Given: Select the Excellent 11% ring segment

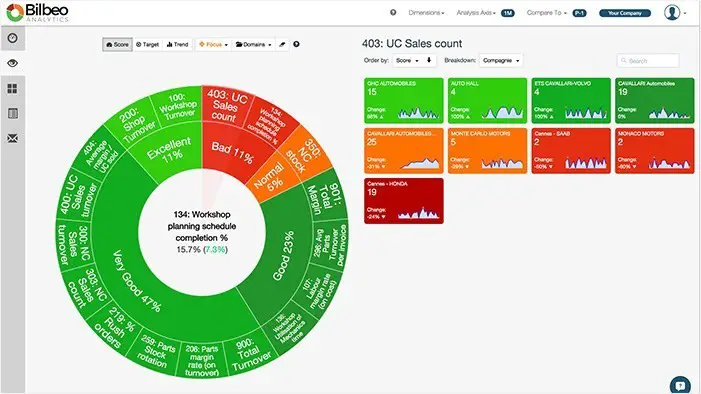Looking at the screenshot, I should (170, 149).
